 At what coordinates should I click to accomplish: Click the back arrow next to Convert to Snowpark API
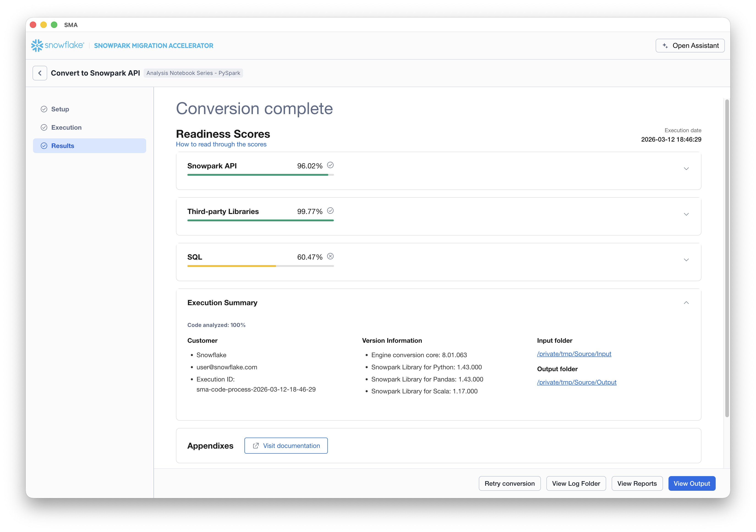pos(39,73)
